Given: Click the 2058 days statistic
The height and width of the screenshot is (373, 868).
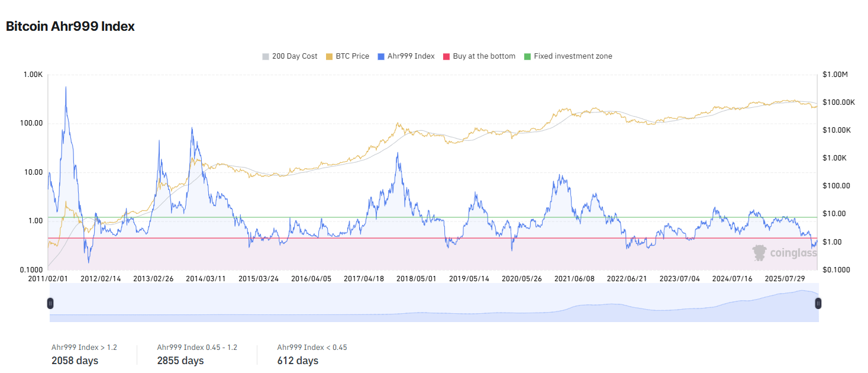Looking at the screenshot, I should 75,360.
